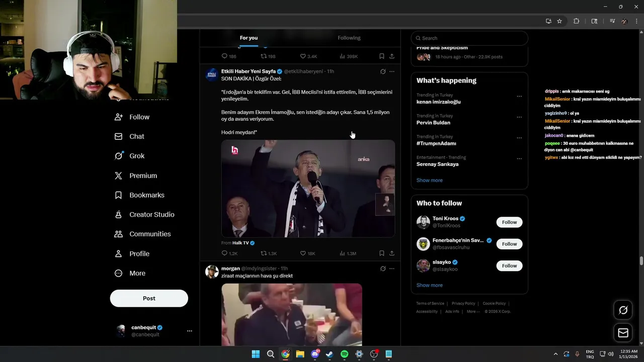
Task: Share the Etkili Haber Yeni Sayfa post
Action: pyautogui.click(x=392, y=253)
